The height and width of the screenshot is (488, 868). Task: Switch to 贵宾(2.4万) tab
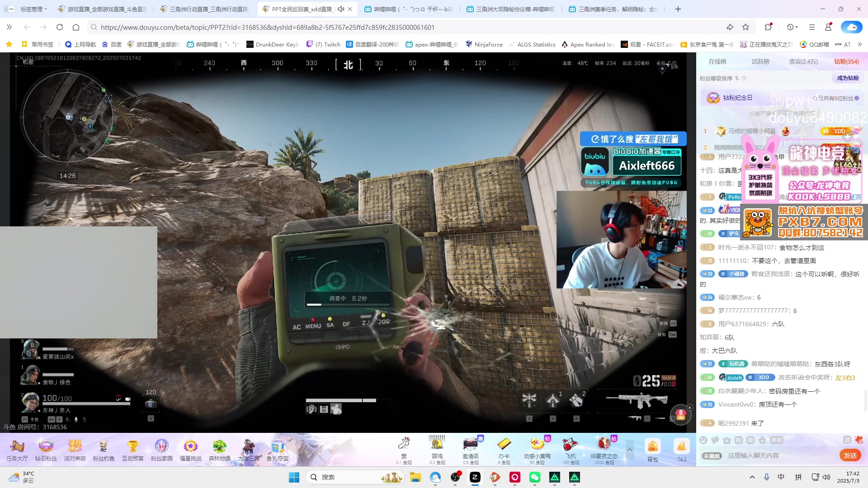[x=803, y=61]
